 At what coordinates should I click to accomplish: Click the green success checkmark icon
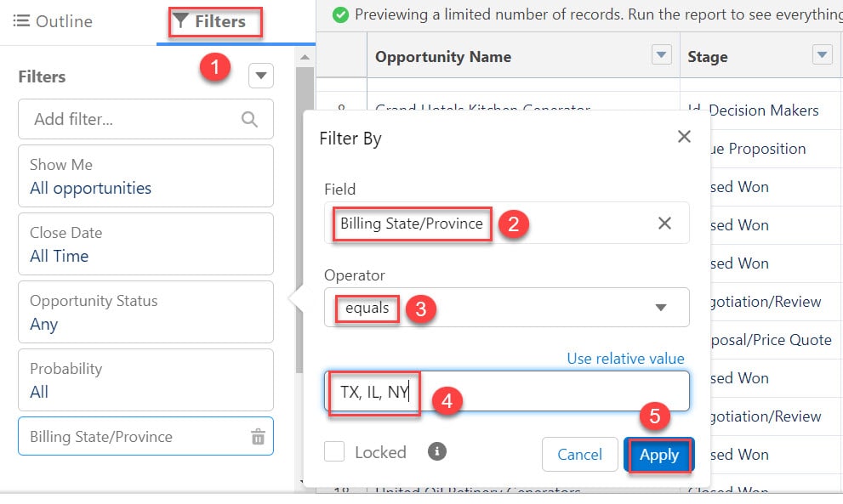[341, 14]
